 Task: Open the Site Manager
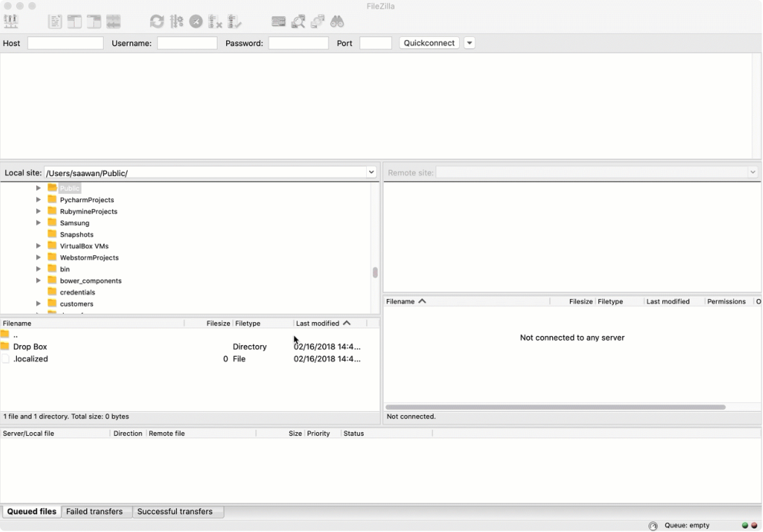(11, 22)
